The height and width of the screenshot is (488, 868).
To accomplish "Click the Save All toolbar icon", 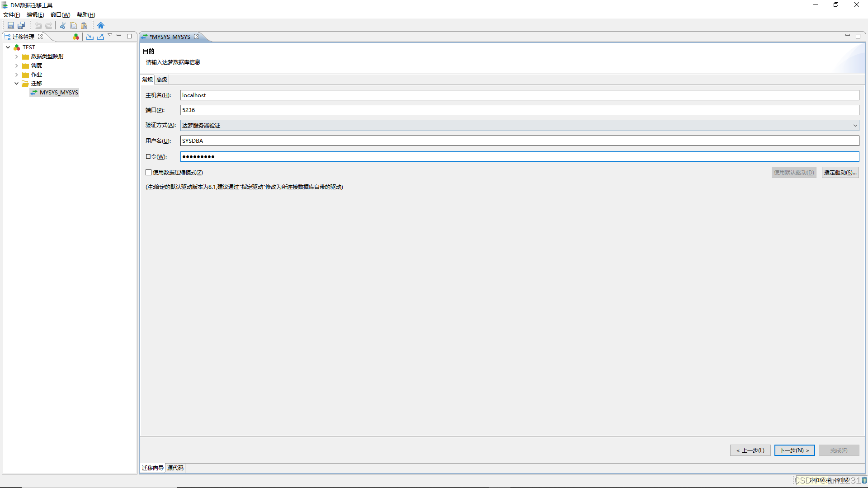I will (21, 26).
